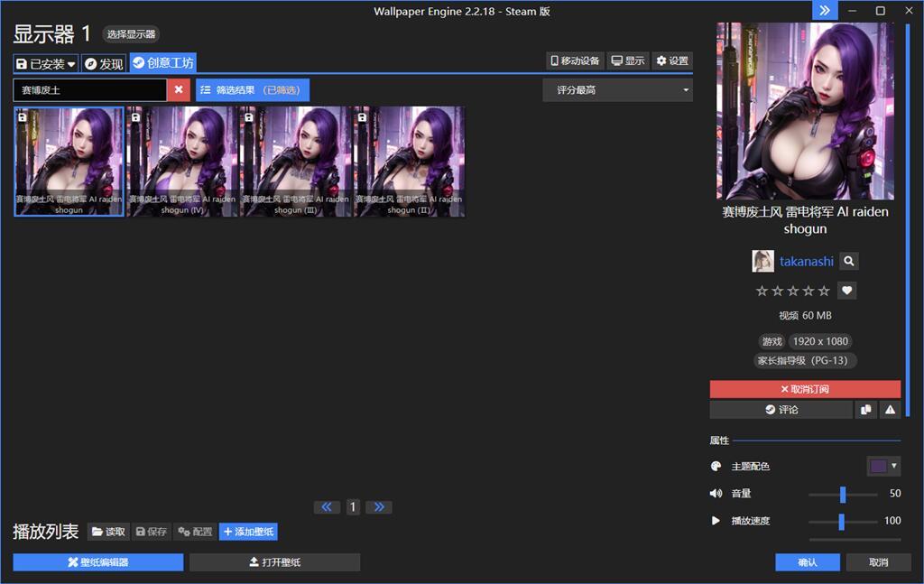Focus the search field containing 赛博废土

(89, 90)
